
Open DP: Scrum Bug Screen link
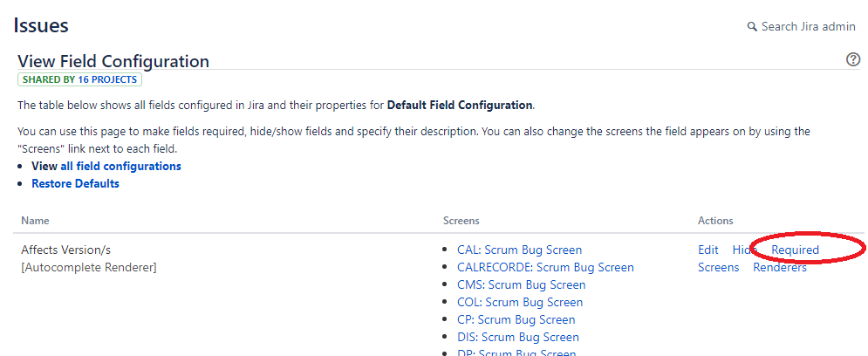point(516,353)
